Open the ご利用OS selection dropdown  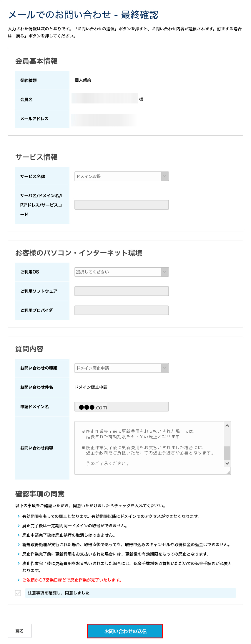tap(121, 272)
